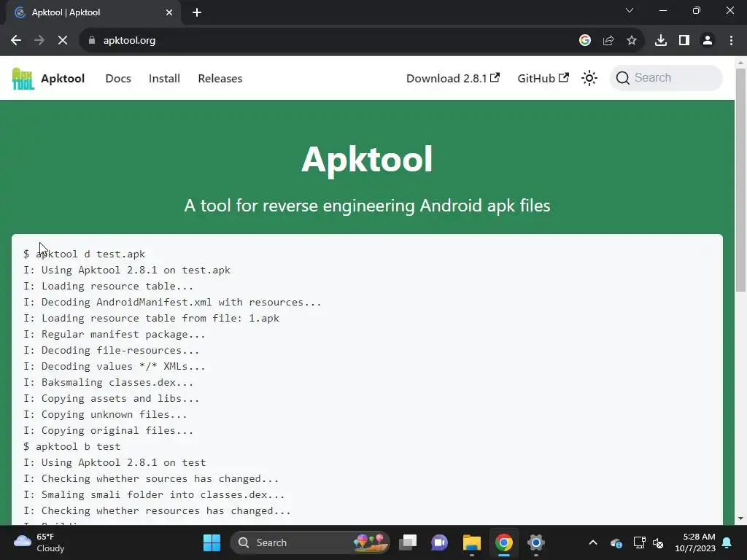Toggle light/dark theme sun icon

point(589,78)
